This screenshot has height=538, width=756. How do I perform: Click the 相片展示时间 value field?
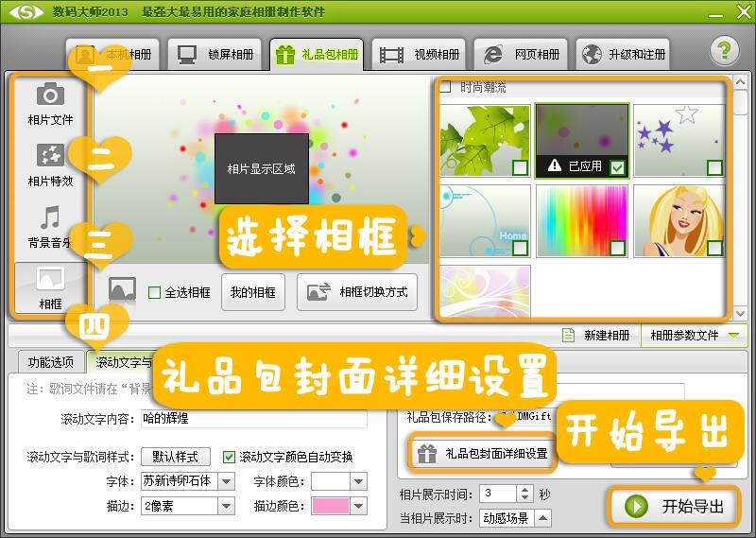pos(499,494)
